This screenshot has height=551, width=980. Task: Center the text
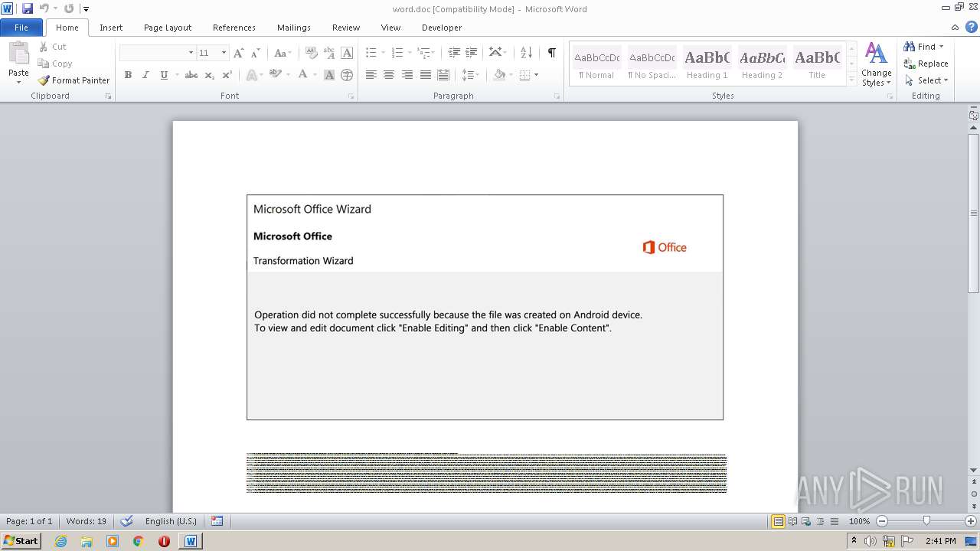pos(389,75)
